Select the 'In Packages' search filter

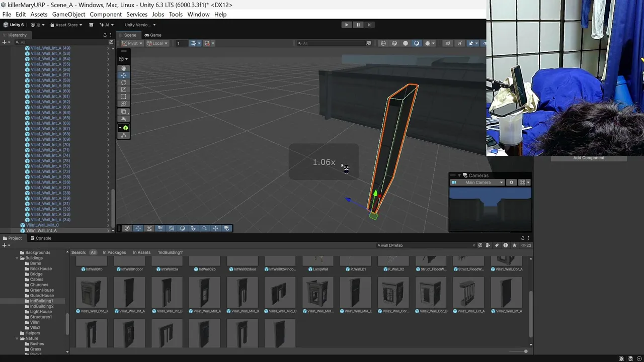[114, 252]
